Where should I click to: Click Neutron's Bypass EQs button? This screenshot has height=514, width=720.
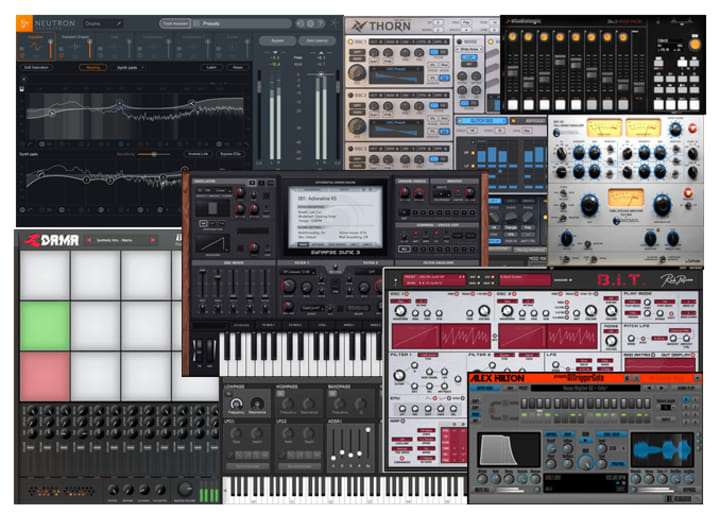tap(231, 154)
